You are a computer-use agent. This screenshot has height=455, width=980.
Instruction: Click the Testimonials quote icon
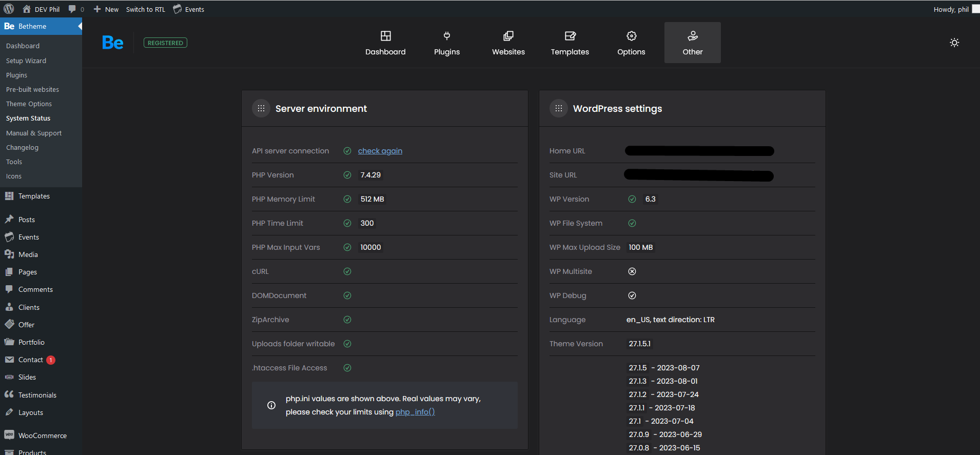click(9, 394)
